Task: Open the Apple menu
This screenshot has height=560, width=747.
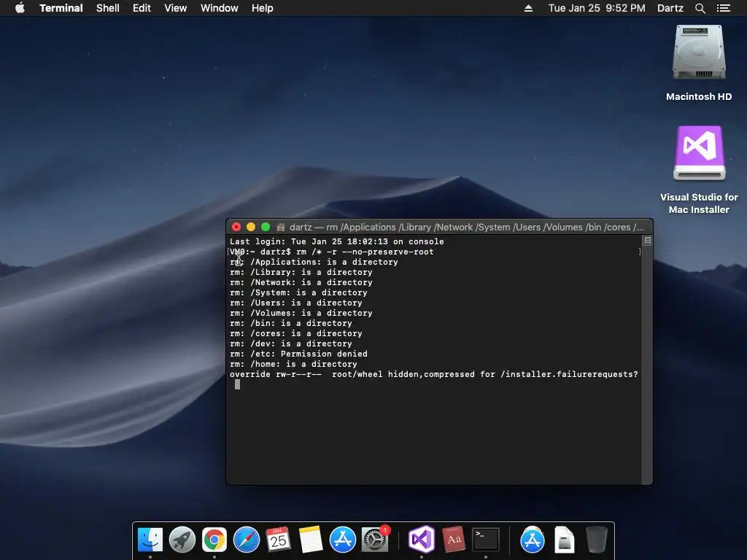Action: [20, 8]
